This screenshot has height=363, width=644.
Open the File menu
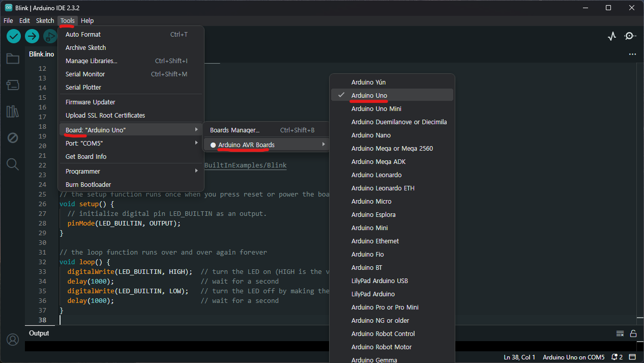coord(8,21)
